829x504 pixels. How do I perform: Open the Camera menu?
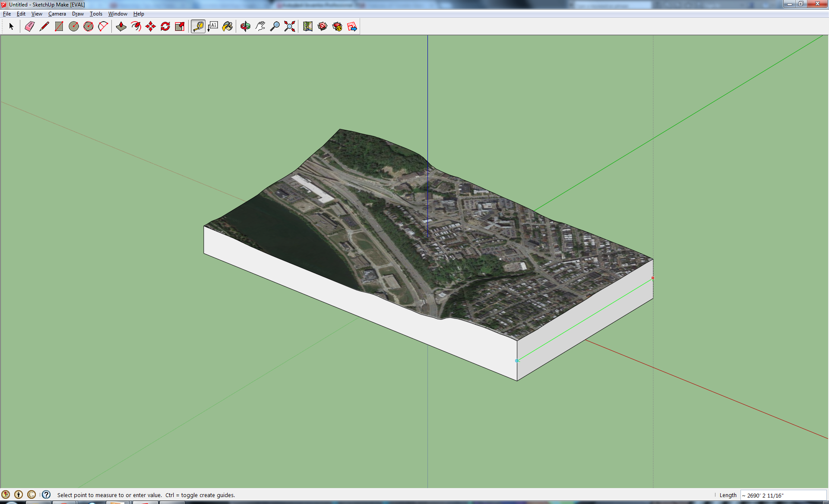(57, 14)
